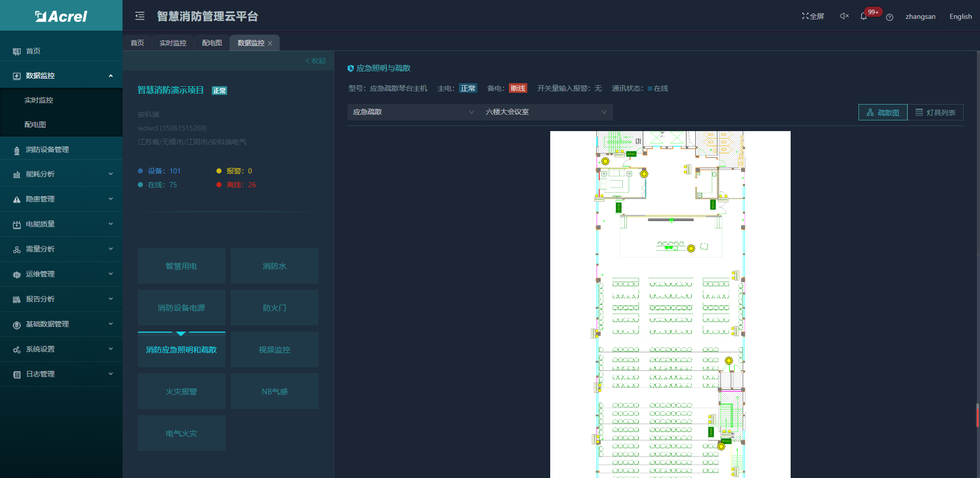
Task: Open the 消防水 module tile
Action: point(275,266)
